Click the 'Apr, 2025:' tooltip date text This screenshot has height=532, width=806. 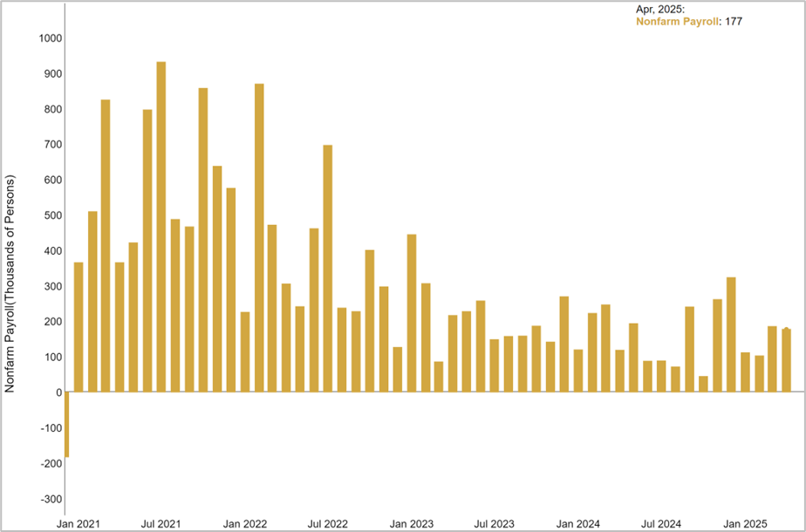pyautogui.click(x=660, y=10)
